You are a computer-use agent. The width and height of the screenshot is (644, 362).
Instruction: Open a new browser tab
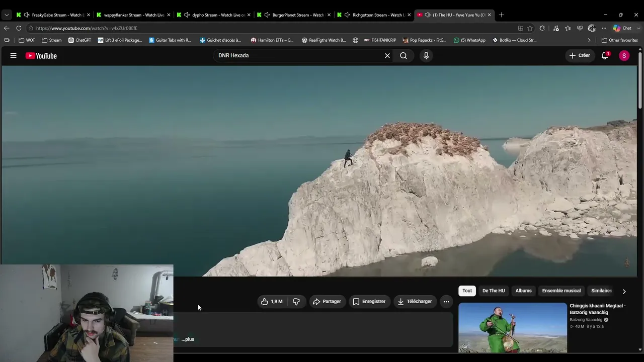click(501, 15)
